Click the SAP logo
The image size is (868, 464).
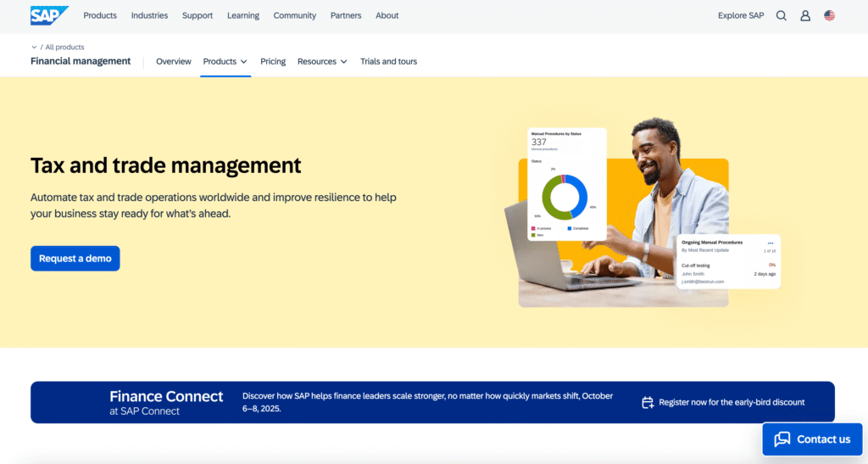click(49, 15)
